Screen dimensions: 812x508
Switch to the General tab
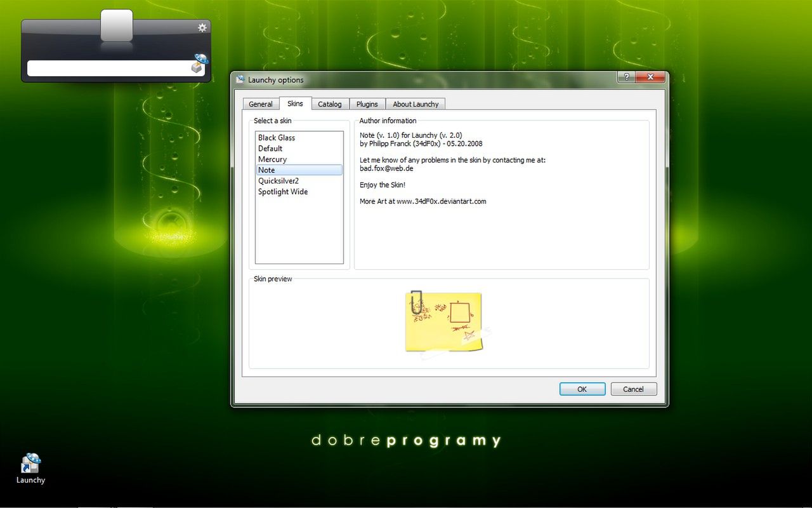tap(261, 104)
